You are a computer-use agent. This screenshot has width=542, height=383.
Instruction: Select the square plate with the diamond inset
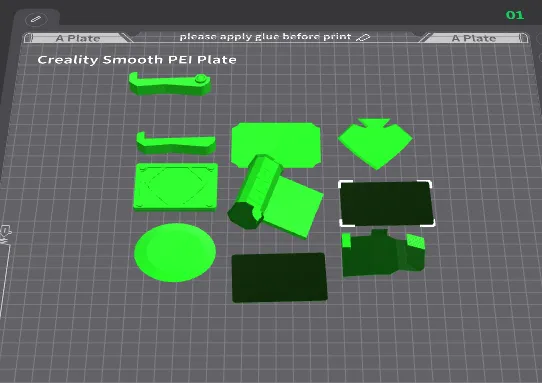point(176,187)
